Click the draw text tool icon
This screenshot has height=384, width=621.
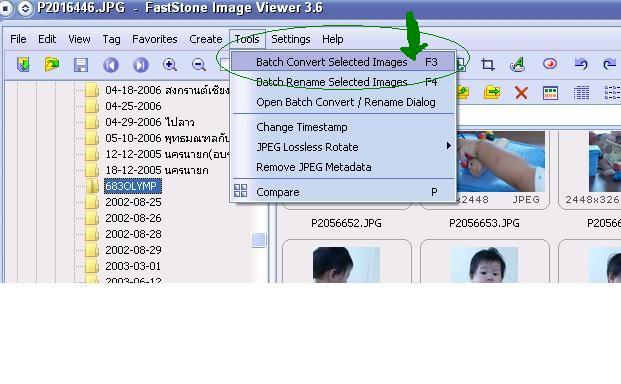click(x=517, y=64)
